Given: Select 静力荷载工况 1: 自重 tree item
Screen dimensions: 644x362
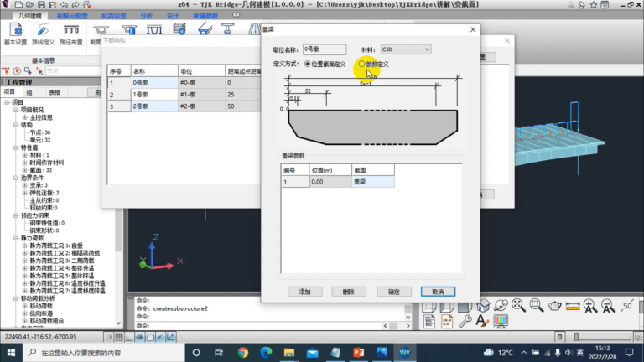Looking at the screenshot, I should pos(56,246).
